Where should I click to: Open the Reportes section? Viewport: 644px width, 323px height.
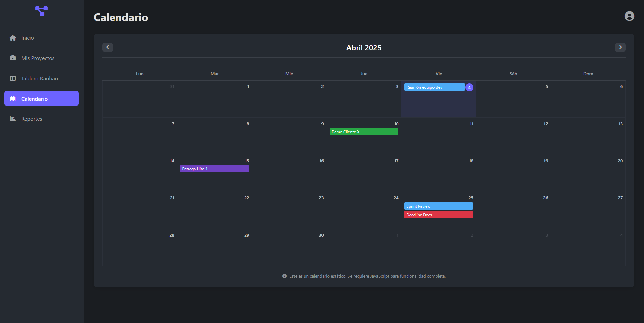coord(32,119)
